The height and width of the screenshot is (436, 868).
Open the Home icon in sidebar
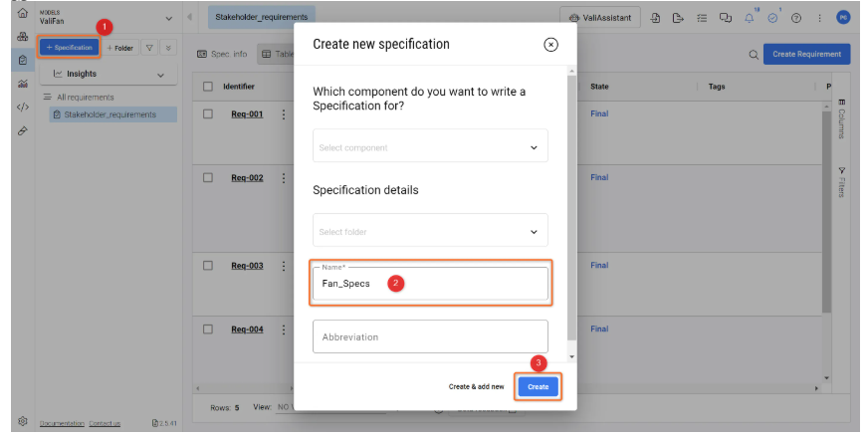(22, 13)
